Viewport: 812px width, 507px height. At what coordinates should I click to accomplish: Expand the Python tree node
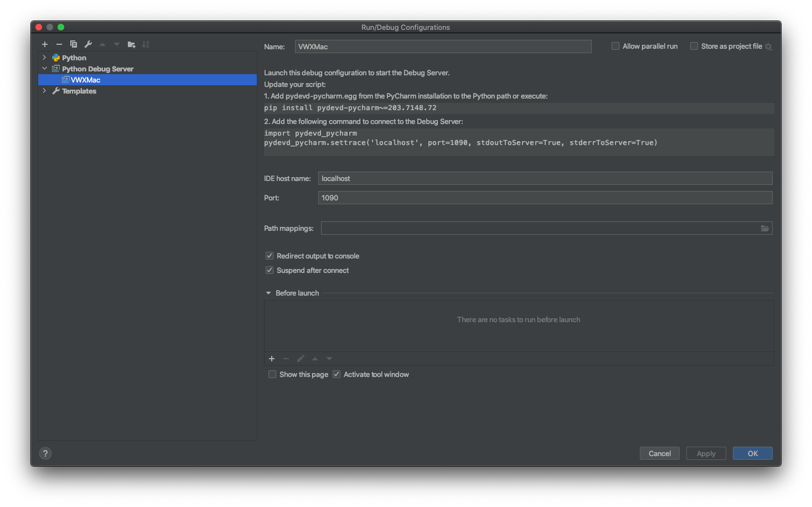[x=44, y=58]
